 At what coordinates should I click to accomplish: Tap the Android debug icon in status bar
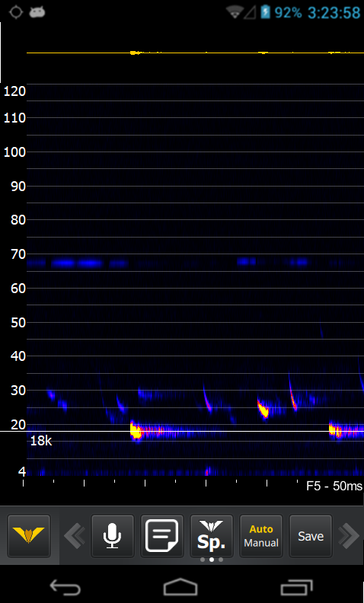[x=37, y=12]
